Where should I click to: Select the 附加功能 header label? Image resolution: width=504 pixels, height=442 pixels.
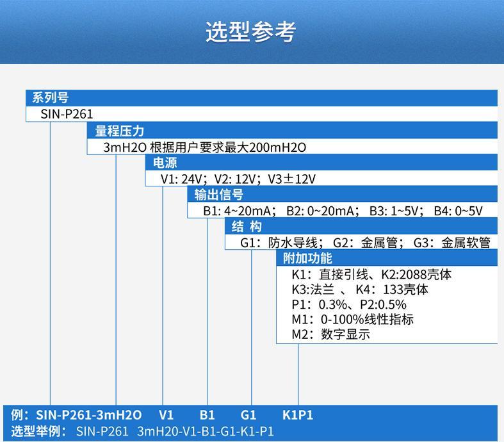coord(307,258)
